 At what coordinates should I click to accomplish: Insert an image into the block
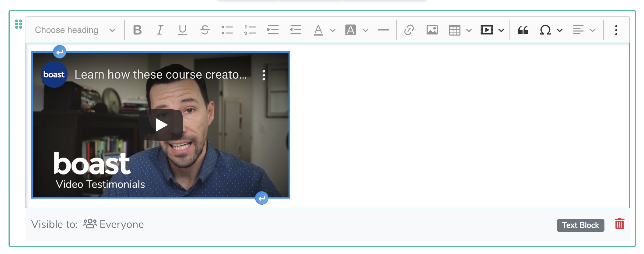coord(432,30)
